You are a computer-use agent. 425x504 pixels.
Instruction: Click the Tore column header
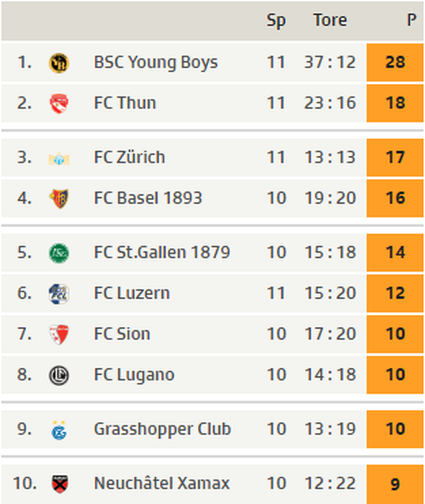point(330,20)
